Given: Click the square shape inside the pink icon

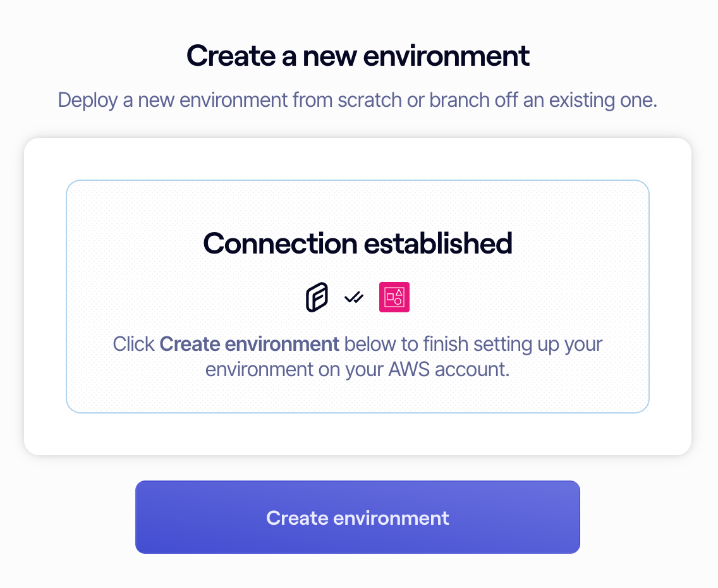Looking at the screenshot, I should pos(391,297).
